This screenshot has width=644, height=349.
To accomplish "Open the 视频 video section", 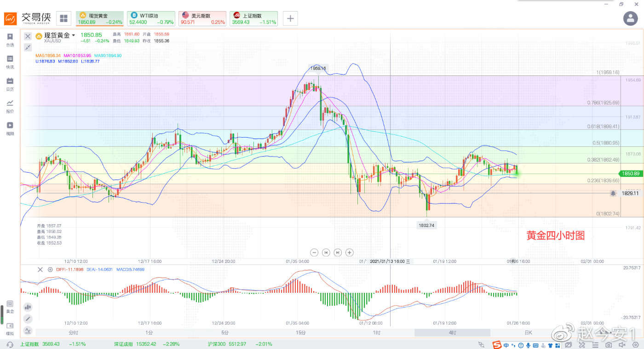I will pos(10,128).
